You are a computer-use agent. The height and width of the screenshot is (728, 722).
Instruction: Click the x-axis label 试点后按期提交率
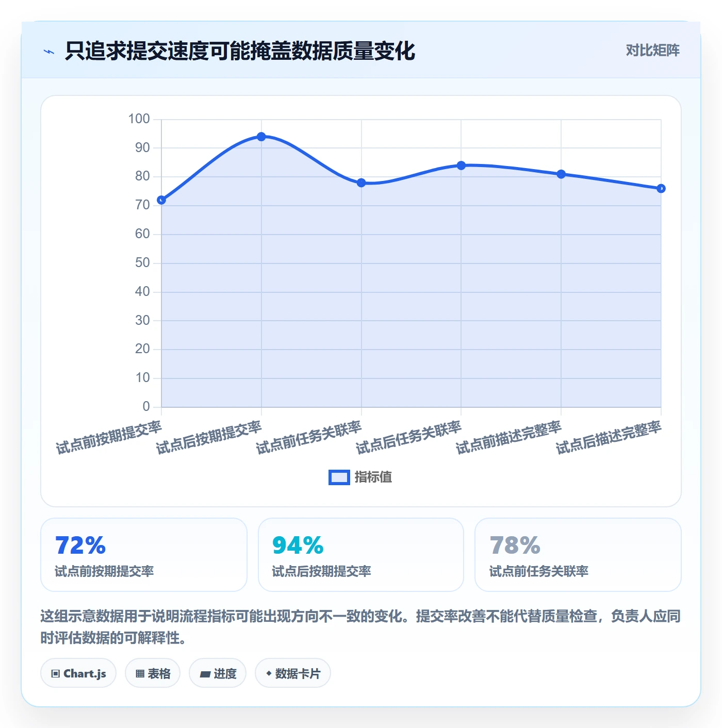coord(209,437)
